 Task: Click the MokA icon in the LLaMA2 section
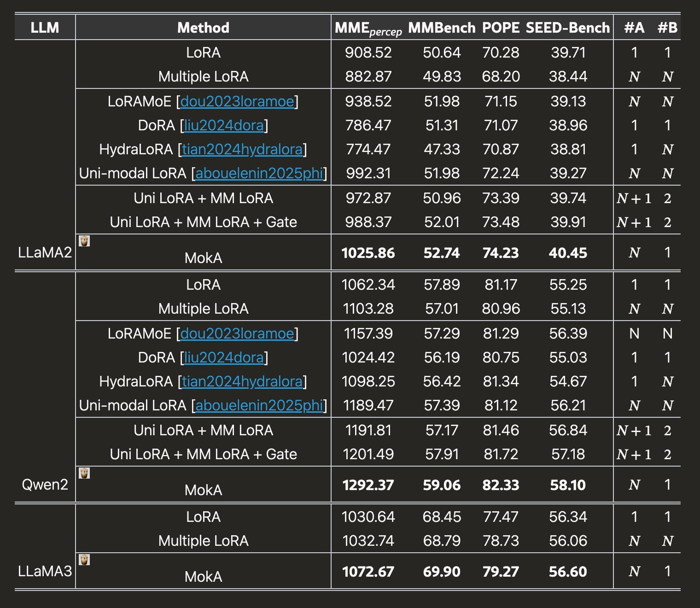(x=84, y=241)
